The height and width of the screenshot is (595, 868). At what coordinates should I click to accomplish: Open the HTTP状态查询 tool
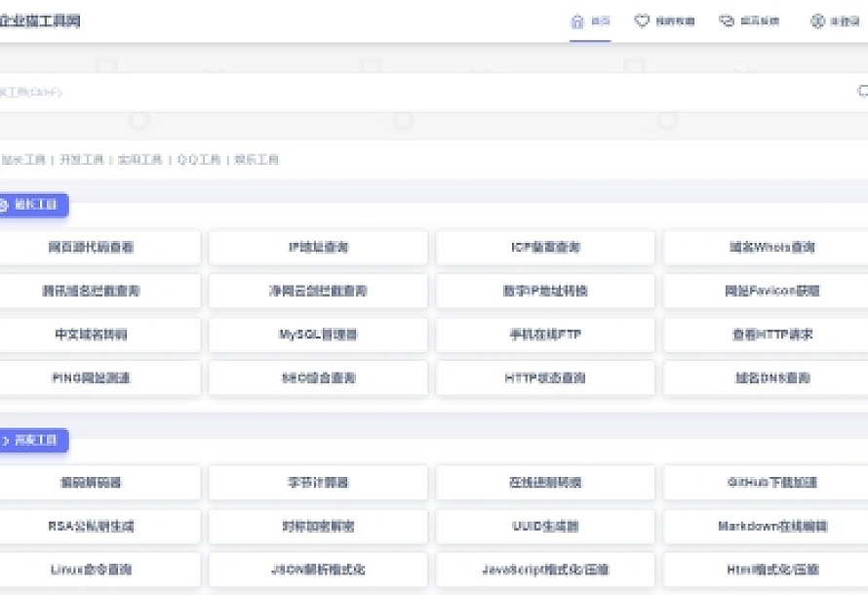(545, 378)
